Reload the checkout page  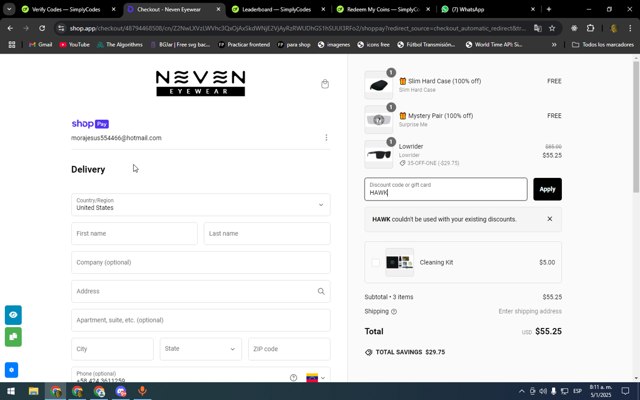(x=42, y=28)
